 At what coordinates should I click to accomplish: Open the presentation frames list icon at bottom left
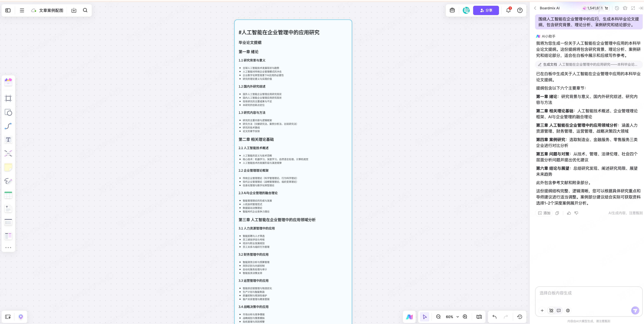pos(8,317)
